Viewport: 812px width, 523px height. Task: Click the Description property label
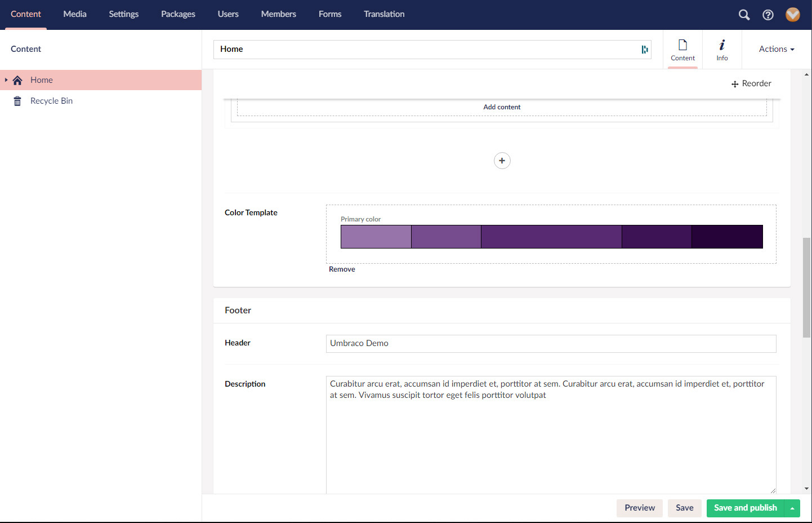(245, 384)
